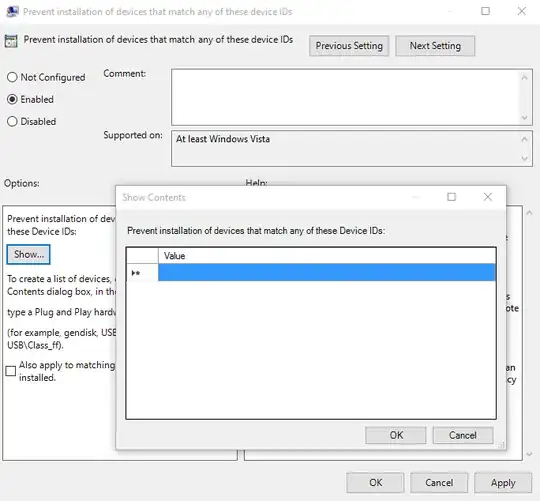Click the policy window title bar icon
Viewport: 540px width, 501px height.
click(x=12, y=11)
